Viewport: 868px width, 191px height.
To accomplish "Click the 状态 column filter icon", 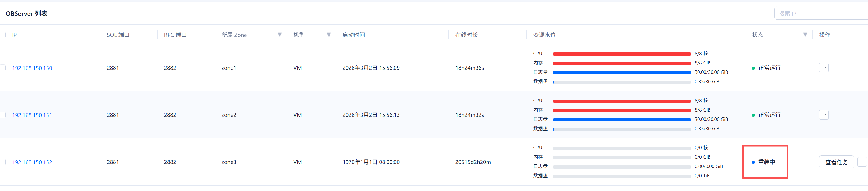I will (x=805, y=35).
